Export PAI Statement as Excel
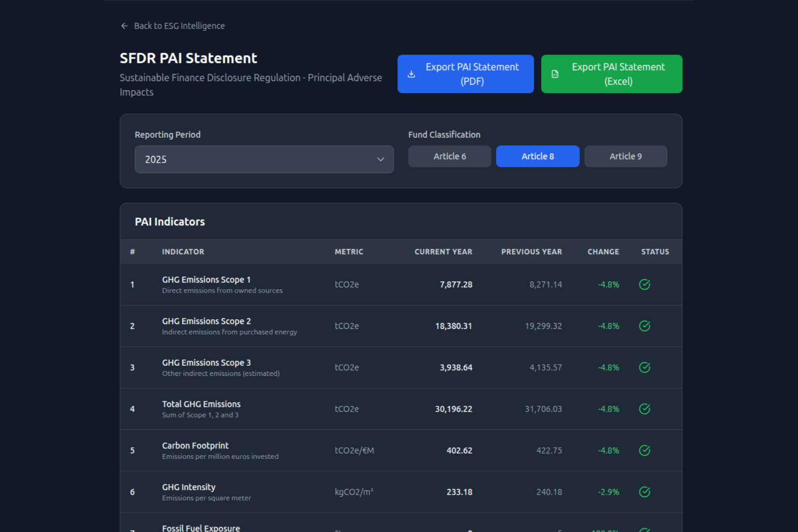This screenshot has width=798, height=532. [611, 74]
